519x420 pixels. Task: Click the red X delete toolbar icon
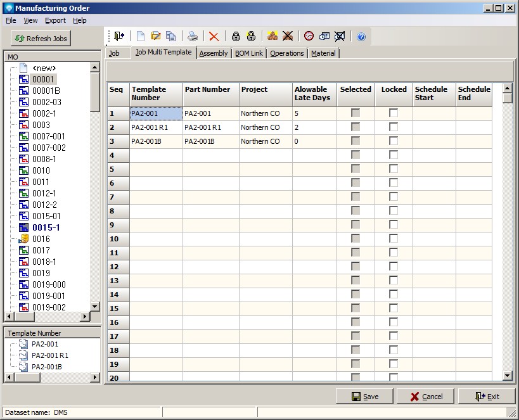pos(214,37)
